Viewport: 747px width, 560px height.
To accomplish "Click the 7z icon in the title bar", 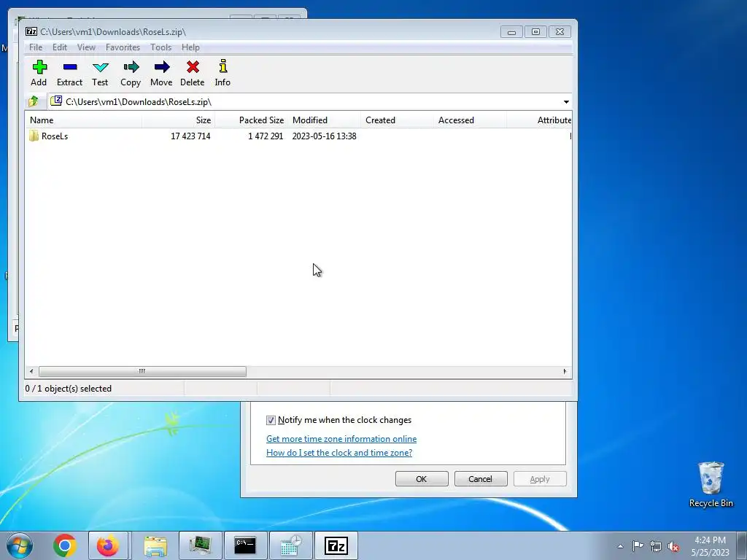I will pos(31,32).
